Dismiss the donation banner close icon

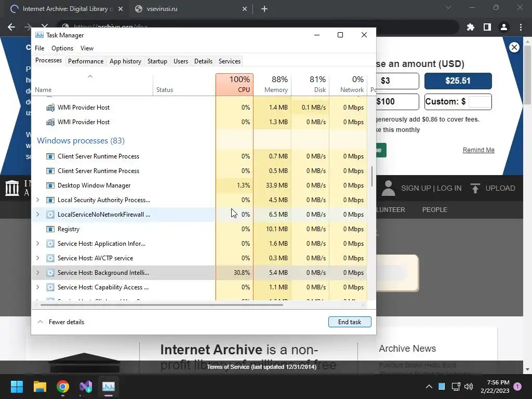514,47
